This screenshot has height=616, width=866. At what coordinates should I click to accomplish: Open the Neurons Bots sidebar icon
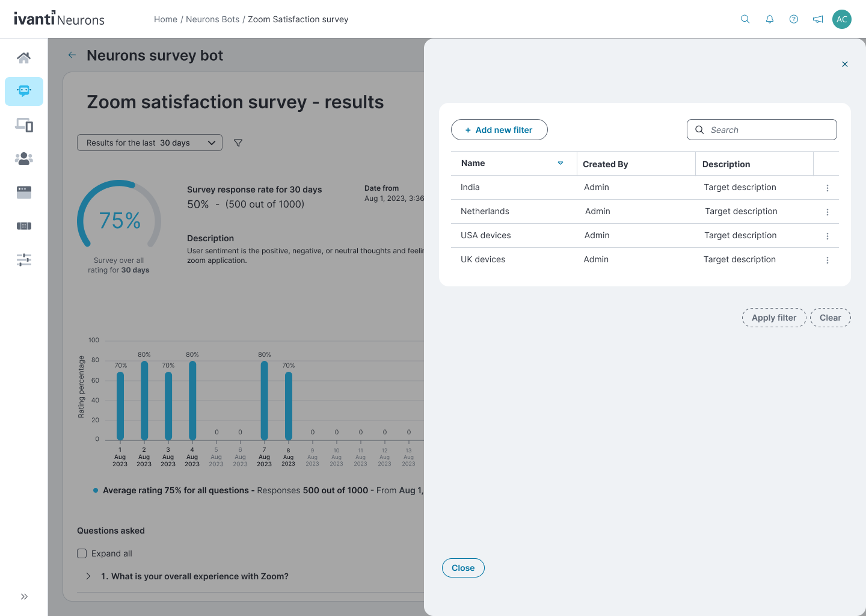(24, 91)
